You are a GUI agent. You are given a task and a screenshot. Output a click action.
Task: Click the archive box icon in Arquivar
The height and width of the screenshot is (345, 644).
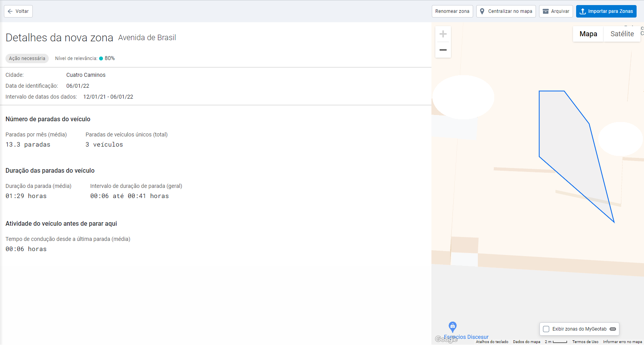click(546, 11)
